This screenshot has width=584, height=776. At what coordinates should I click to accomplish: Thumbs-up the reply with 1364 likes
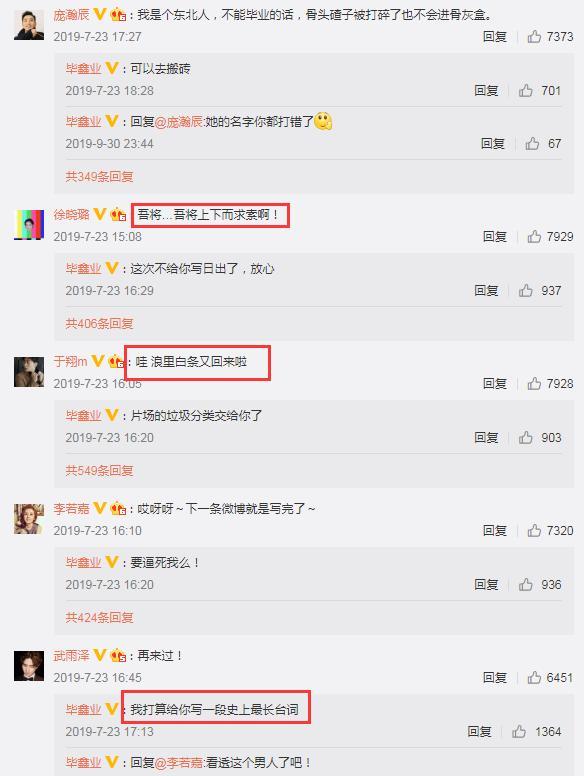pyautogui.click(x=519, y=731)
